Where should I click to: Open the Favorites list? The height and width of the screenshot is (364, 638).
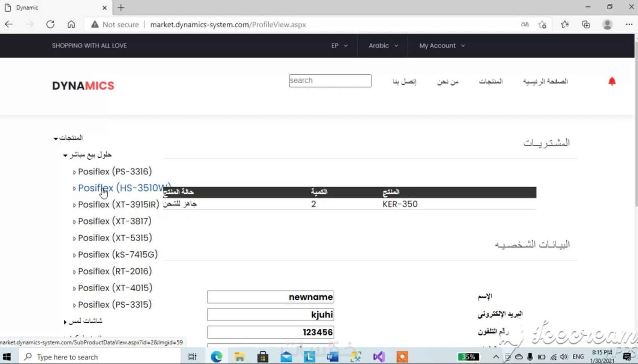tap(565, 24)
